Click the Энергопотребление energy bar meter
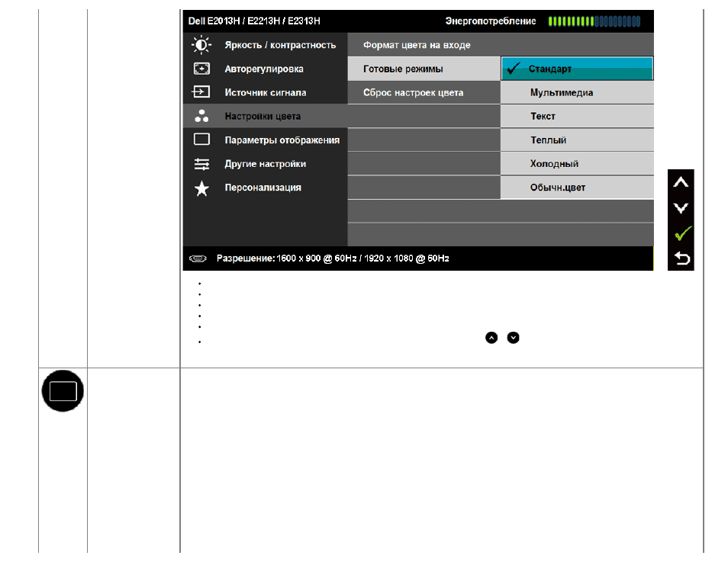Viewport: 728px width, 562px height. (594, 21)
